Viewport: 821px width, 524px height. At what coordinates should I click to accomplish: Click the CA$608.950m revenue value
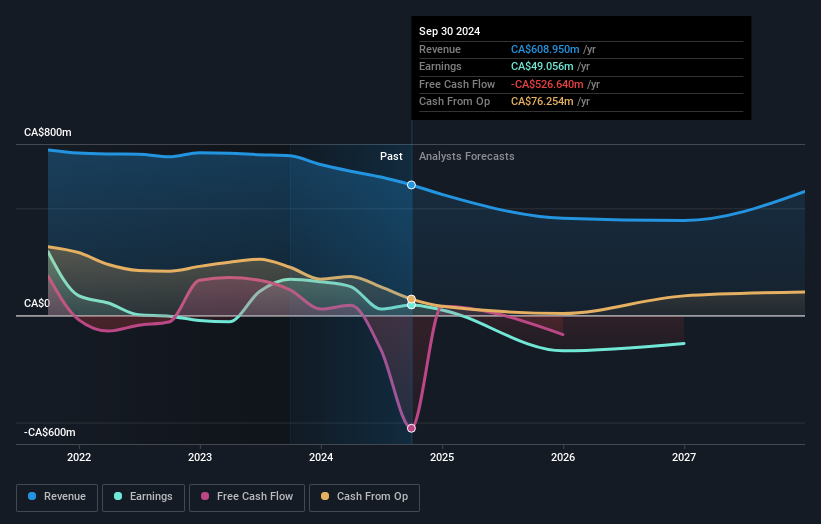(x=545, y=49)
